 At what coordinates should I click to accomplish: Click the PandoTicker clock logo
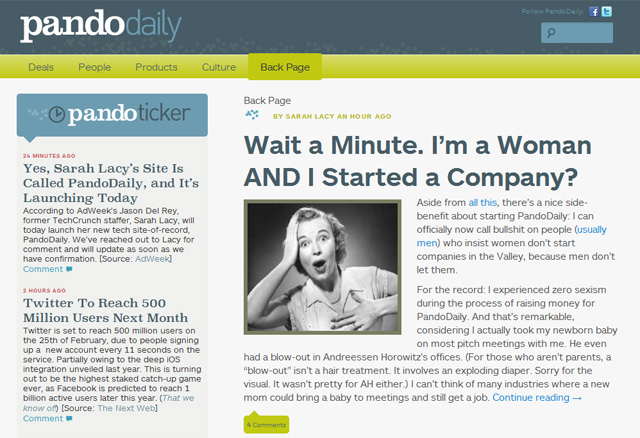(58, 115)
